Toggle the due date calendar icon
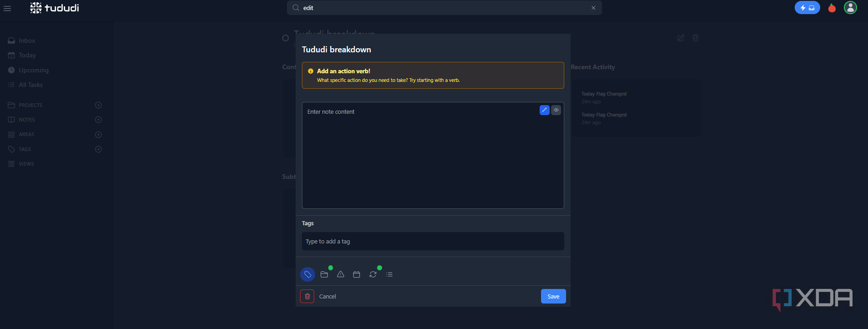Screen dimensions: 868x329 pos(357,274)
